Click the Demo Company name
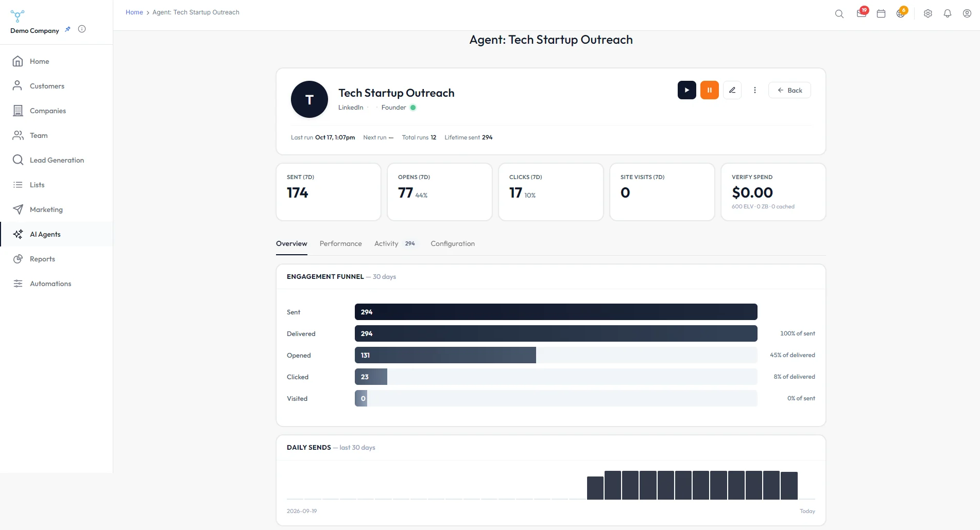 point(35,31)
